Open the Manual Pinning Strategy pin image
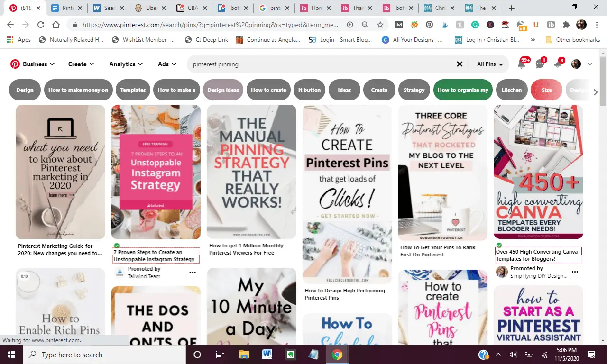 click(251, 172)
